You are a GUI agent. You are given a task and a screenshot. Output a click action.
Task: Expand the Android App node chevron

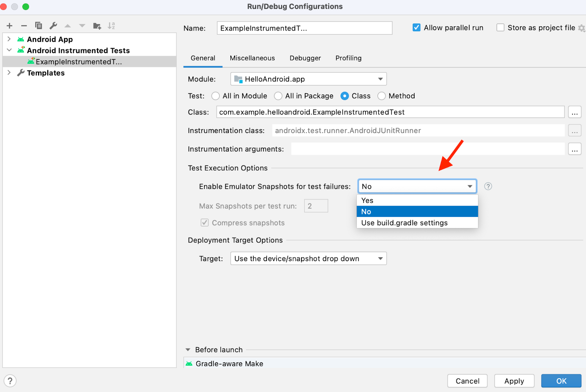point(9,39)
